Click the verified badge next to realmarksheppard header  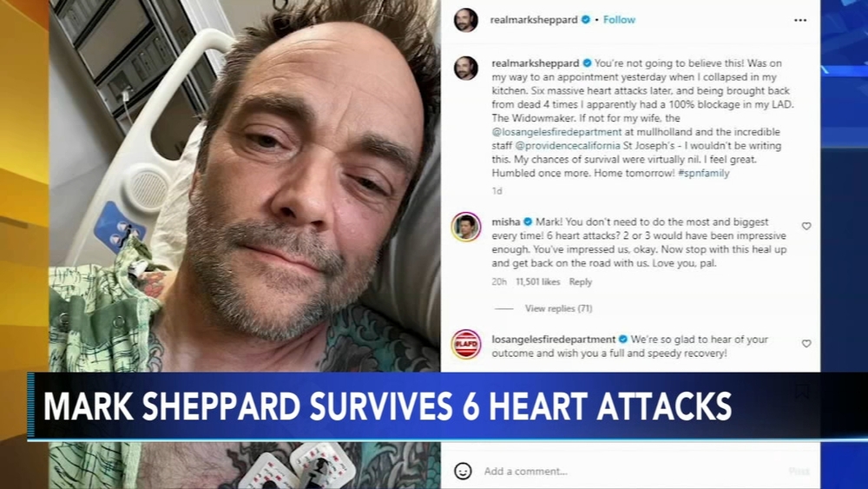586,19
